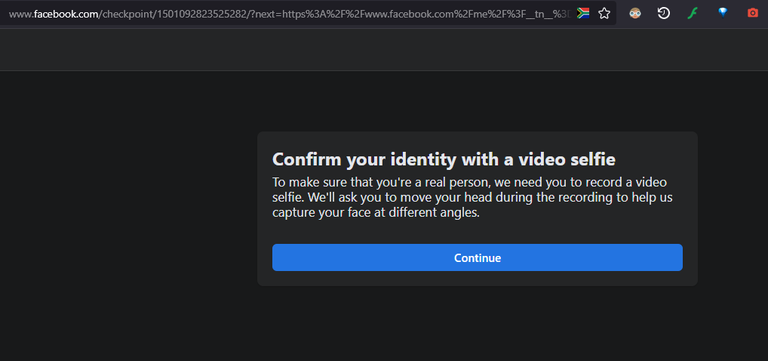Screen dimensions: 768x361
Task: Bookmark this page with the star icon
Action: [604, 13]
